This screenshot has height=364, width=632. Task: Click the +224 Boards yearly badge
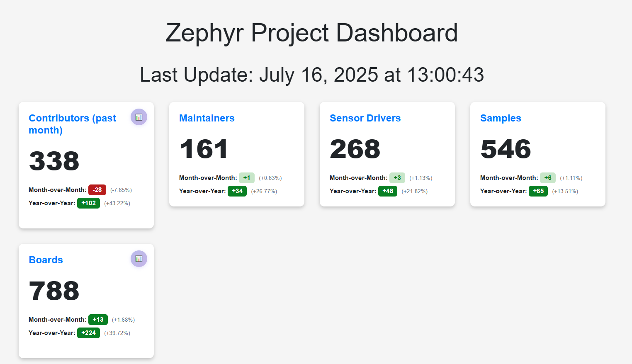point(88,333)
